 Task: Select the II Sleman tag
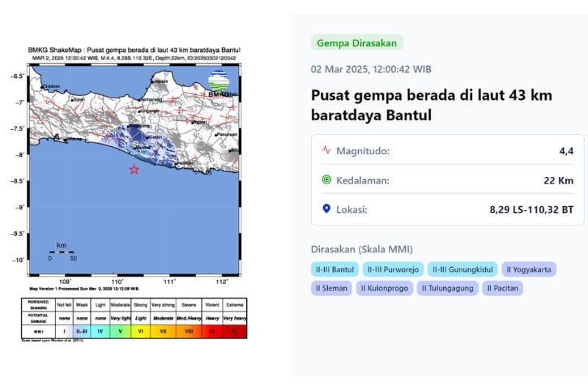point(331,288)
